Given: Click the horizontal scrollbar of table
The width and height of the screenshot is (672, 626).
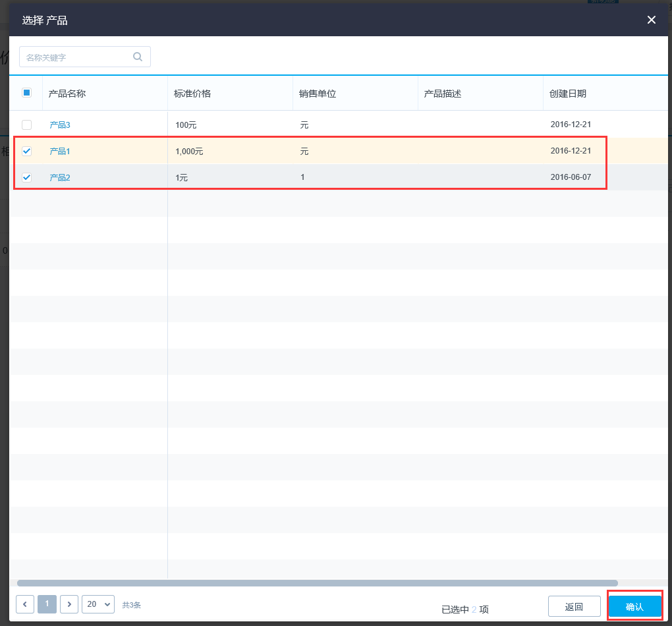Looking at the screenshot, I should [x=317, y=583].
